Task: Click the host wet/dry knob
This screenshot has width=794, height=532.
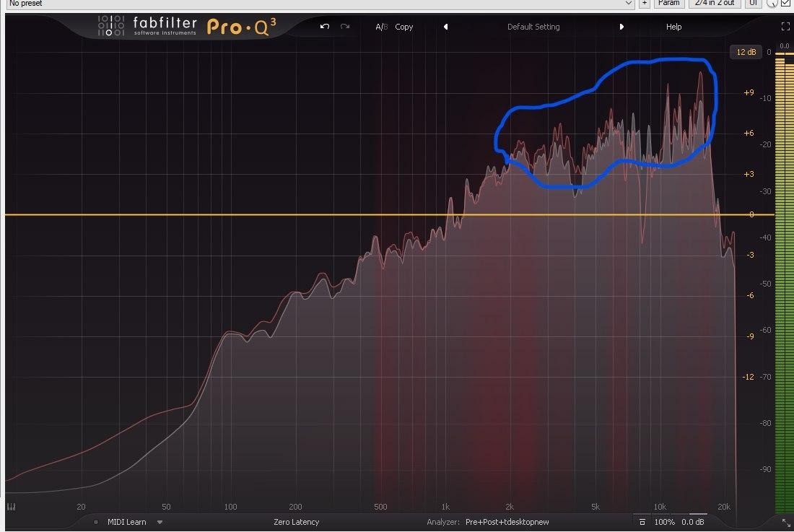Action: (772, 3)
